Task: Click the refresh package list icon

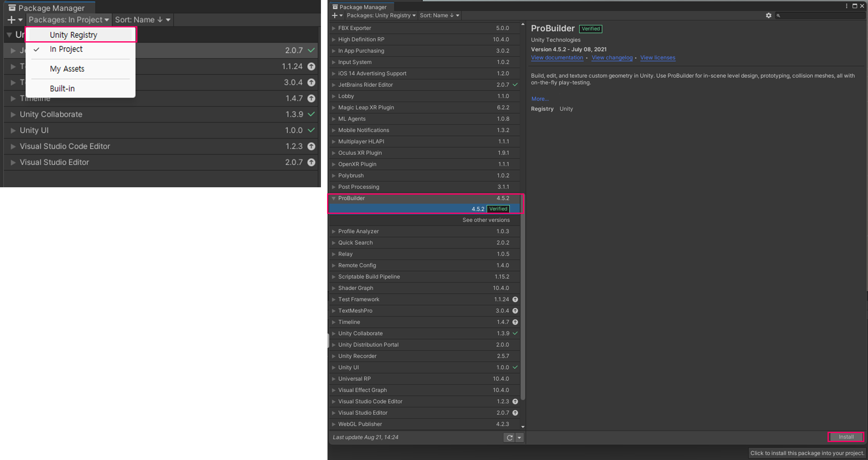Action: coord(509,438)
